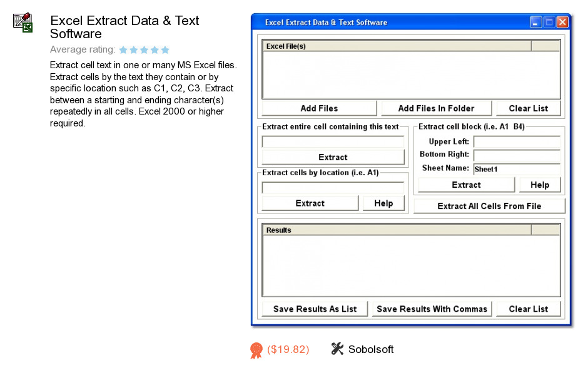Click inside the Excel Files list area
Viewport: 588px width, 378px height.
412,75
